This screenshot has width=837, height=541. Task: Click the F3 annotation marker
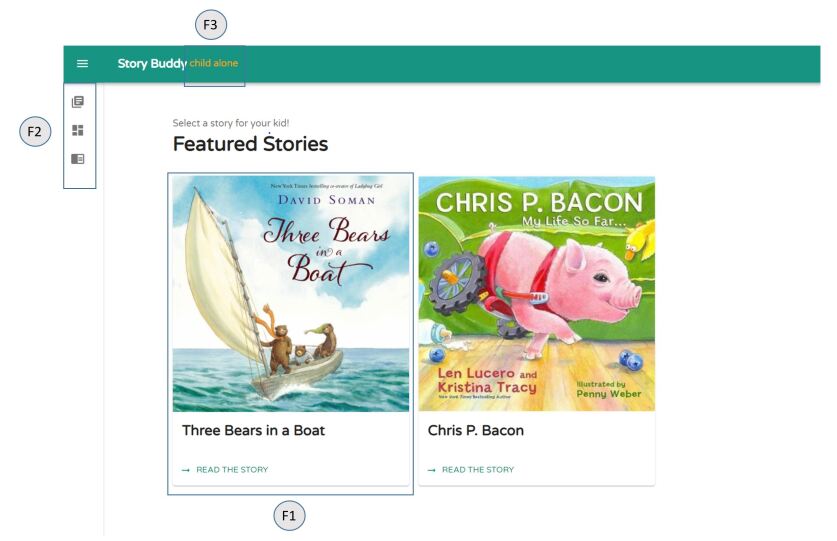coord(210,23)
